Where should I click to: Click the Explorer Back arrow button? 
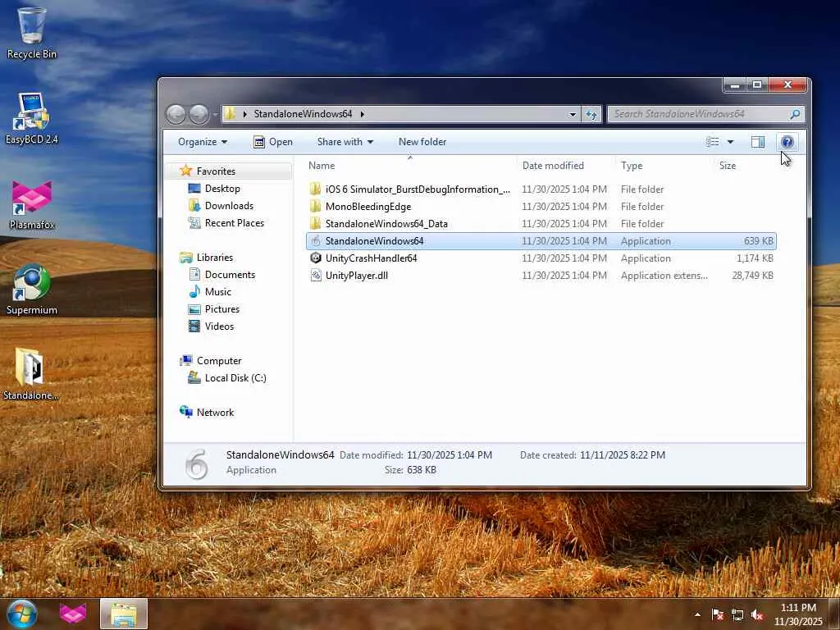point(176,113)
